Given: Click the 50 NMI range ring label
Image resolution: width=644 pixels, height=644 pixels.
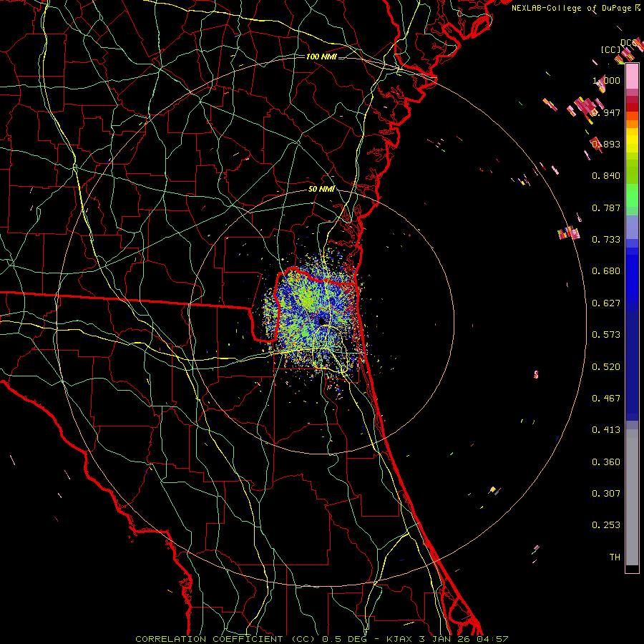Looking at the screenshot, I should pos(321,189).
